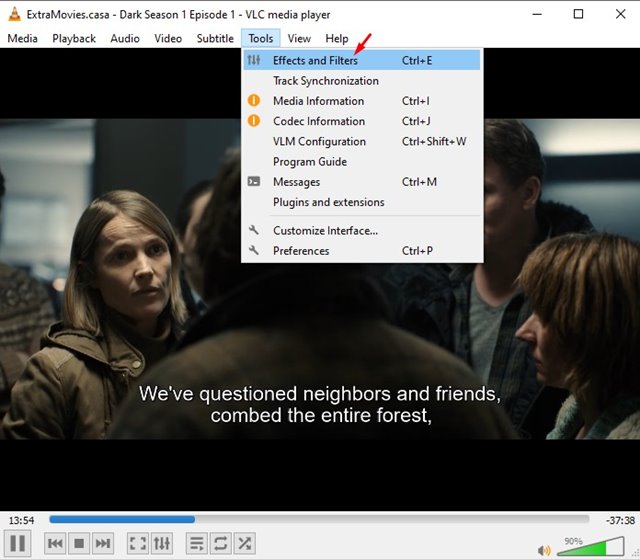Seek within the playback progress bar

(x=319, y=519)
